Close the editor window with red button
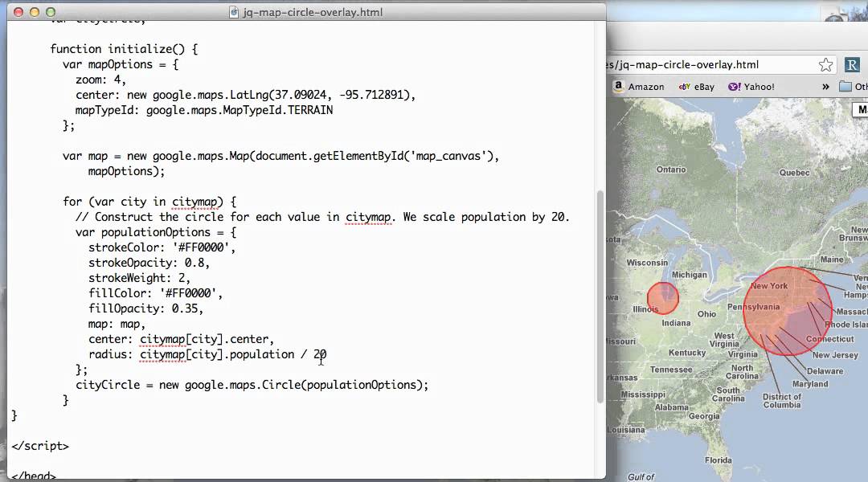 click(x=18, y=11)
